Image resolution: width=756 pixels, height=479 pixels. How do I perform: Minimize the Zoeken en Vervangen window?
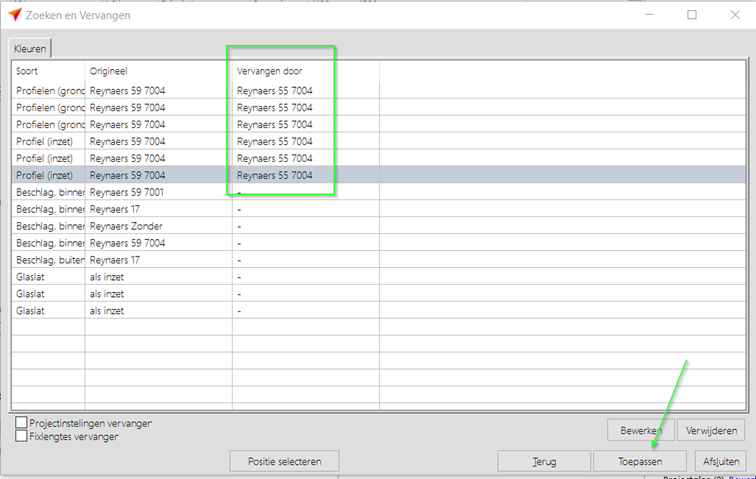pos(649,15)
